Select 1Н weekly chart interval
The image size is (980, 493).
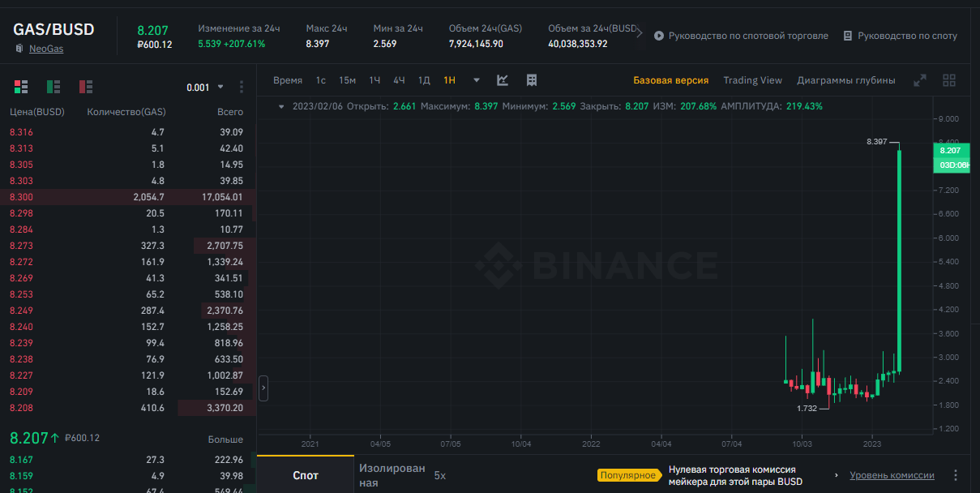pos(449,80)
